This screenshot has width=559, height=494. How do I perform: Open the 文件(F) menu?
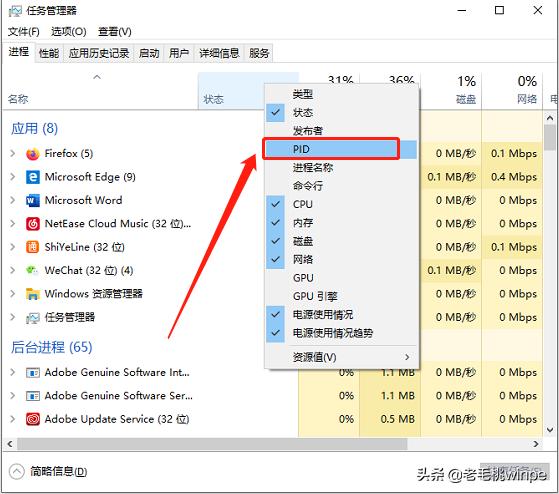point(24,32)
